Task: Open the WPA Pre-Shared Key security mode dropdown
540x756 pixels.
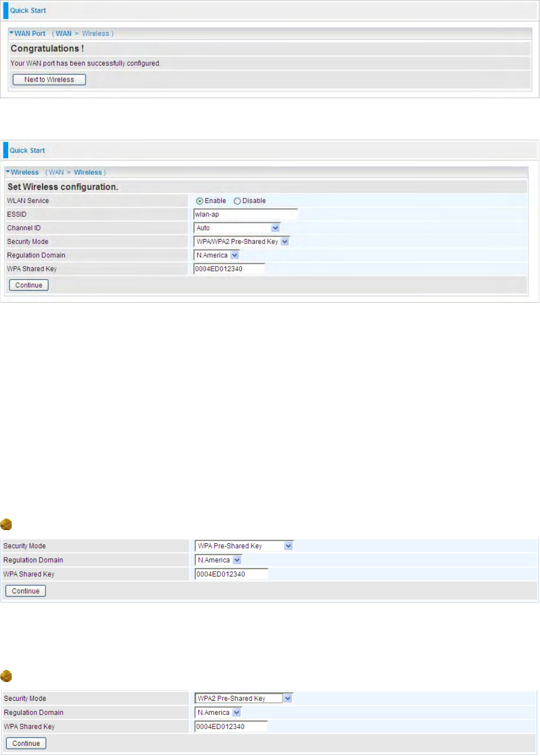Action: click(244, 546)
